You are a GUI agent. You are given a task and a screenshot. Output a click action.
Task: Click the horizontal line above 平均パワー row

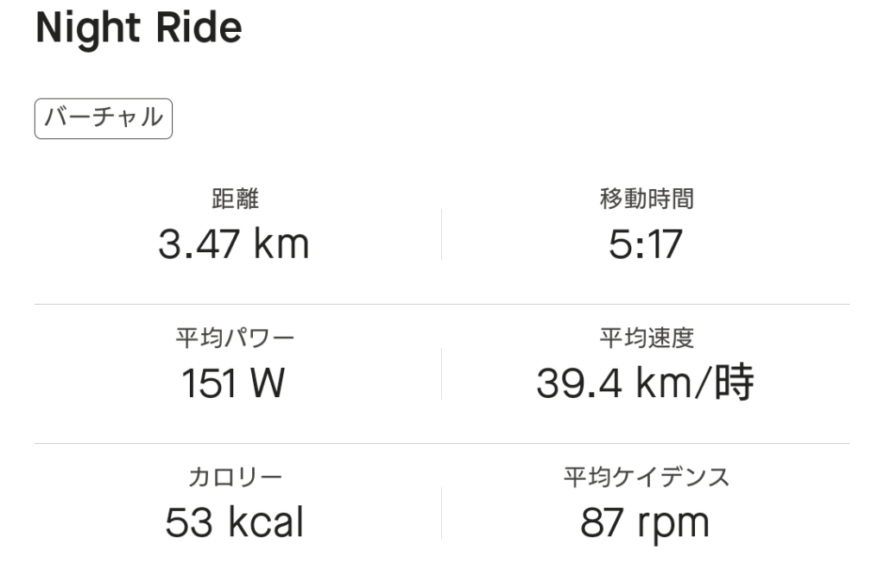442,305
